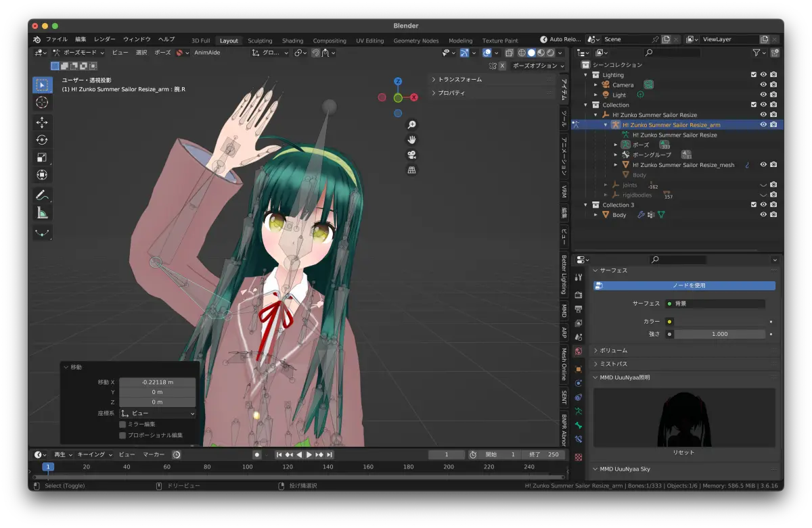The height and width of the screenshot is (528, 812).
Task: Click the Z axis on navigation gizmo
Action: pyautogui.click(x=398, y=81)
